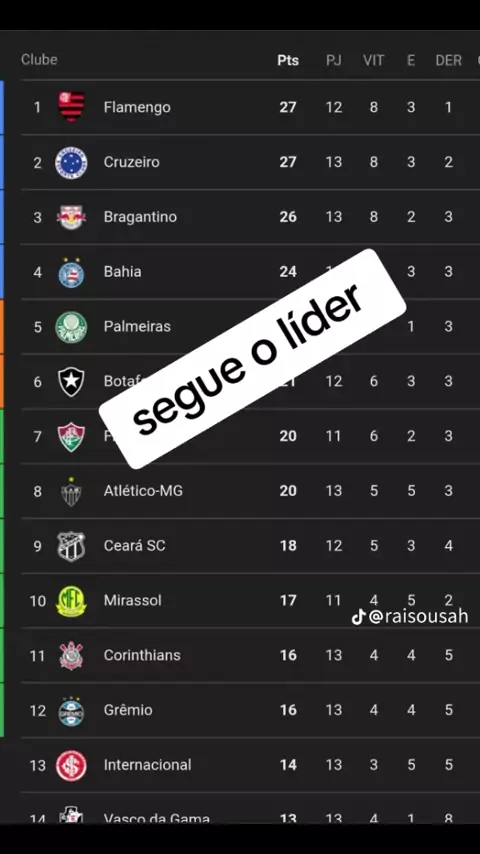This screenshot has width=480, height=854.
Task: Tap the Botafogo star shield logo
Action: coord(71,381)
